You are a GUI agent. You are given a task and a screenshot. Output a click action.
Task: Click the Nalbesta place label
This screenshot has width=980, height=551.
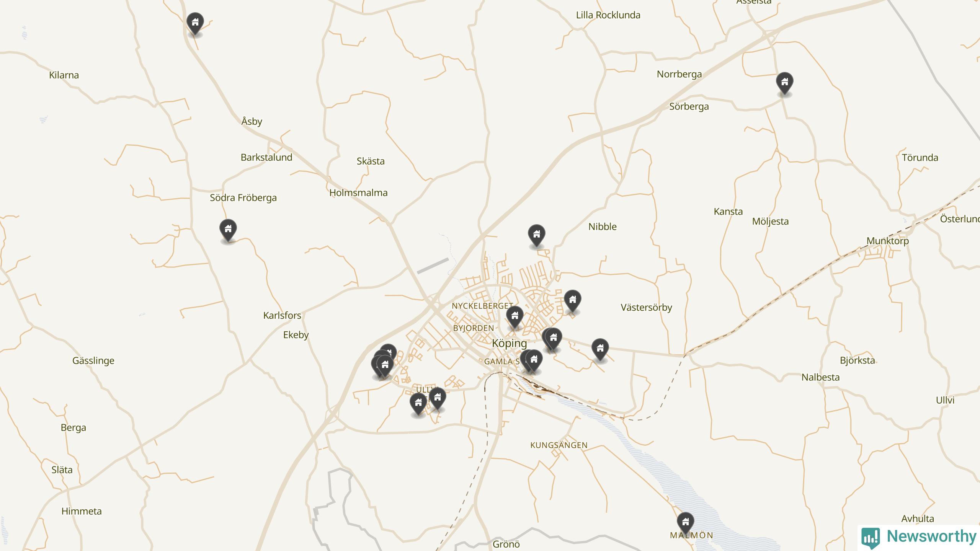[820, 377]
